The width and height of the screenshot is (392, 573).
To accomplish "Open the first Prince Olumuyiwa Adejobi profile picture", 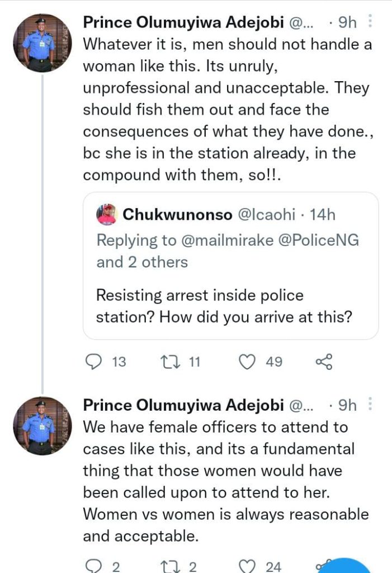I will (42, 44).
